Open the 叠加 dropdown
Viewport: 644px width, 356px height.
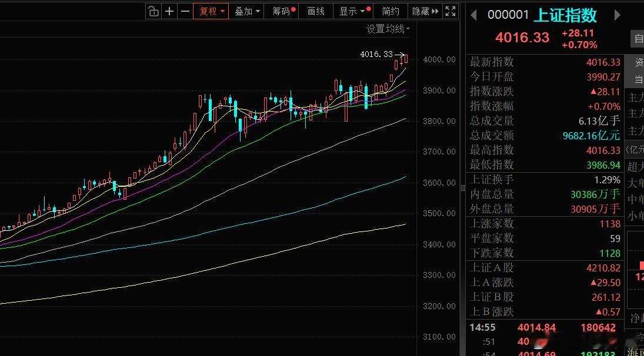(x=247, y=11)
